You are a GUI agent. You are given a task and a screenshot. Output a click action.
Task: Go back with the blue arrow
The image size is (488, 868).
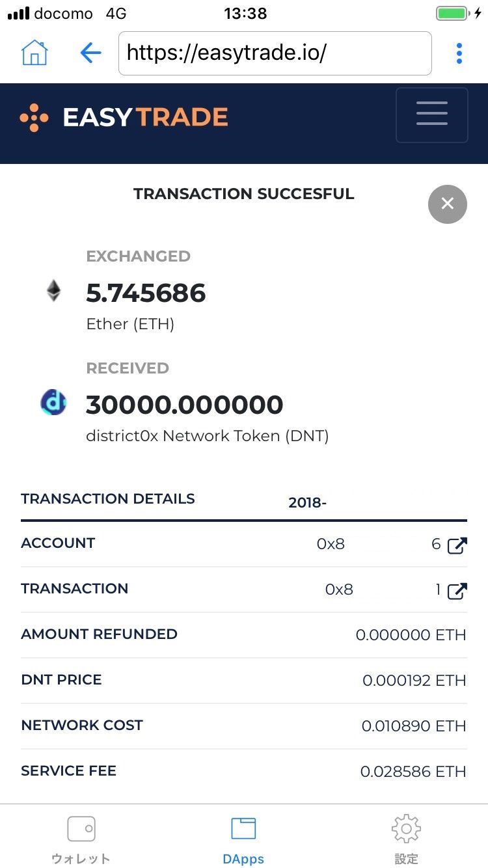coord(90,53)
